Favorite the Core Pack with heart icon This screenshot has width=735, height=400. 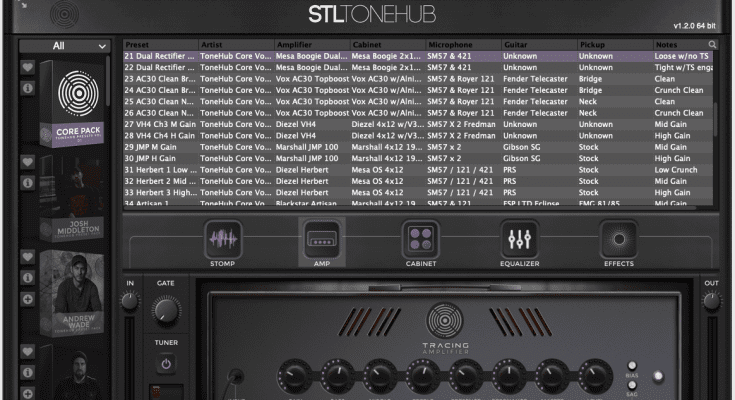tap(28, 67)
